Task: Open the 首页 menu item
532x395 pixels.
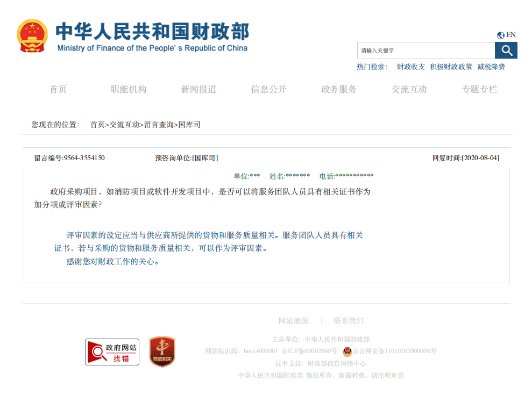Action: tap(58, 90)
